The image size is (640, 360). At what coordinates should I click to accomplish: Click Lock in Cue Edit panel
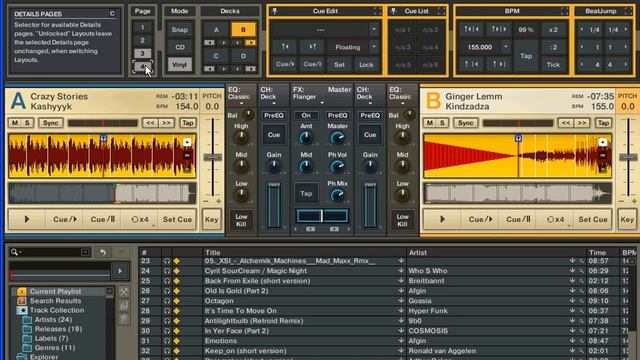tap(366, 64)
